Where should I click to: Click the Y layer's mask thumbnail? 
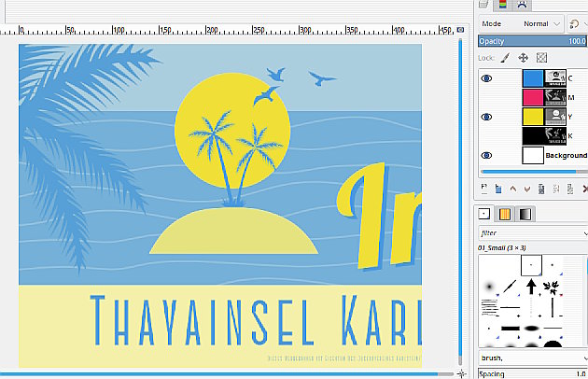pos(555,117)
